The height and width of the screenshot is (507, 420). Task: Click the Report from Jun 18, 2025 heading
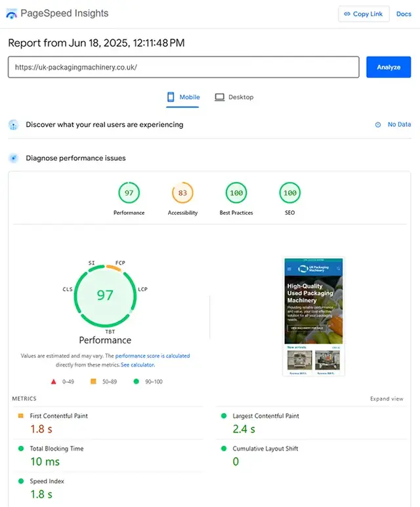coord(96,43)
